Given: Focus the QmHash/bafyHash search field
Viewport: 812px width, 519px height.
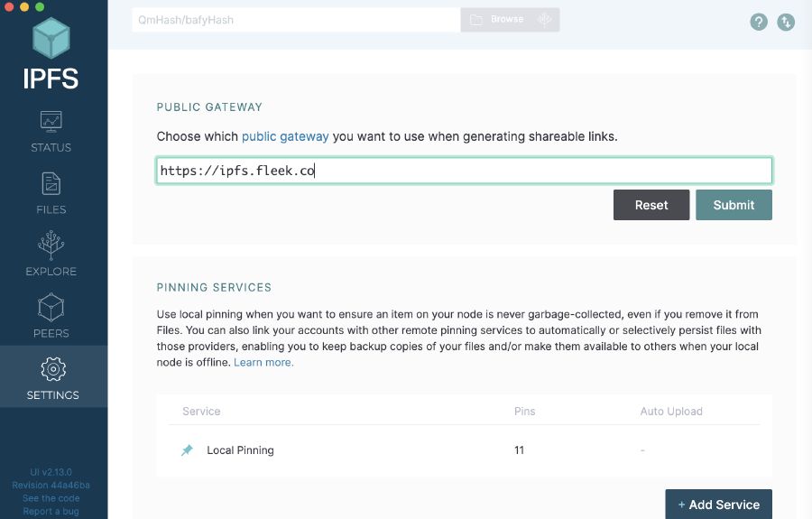Looking at the screenshot, I should [x=296, y=20].
